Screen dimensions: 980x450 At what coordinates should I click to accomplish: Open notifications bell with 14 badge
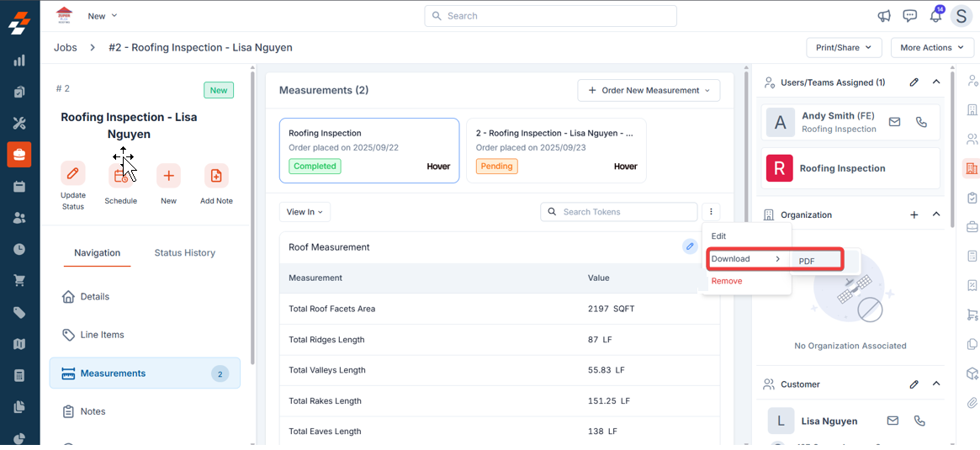tap(935, 15)
